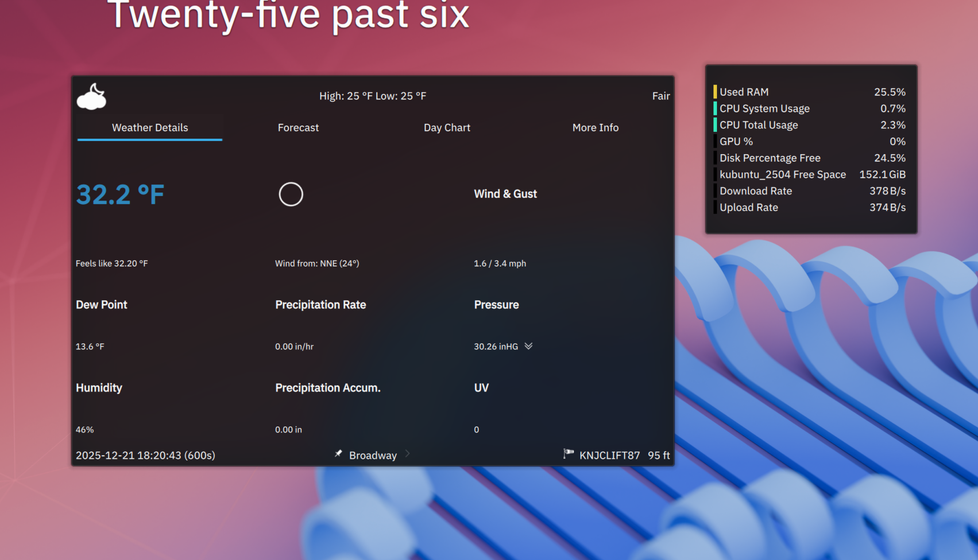Click the Broadway location label

coord(373,455)
